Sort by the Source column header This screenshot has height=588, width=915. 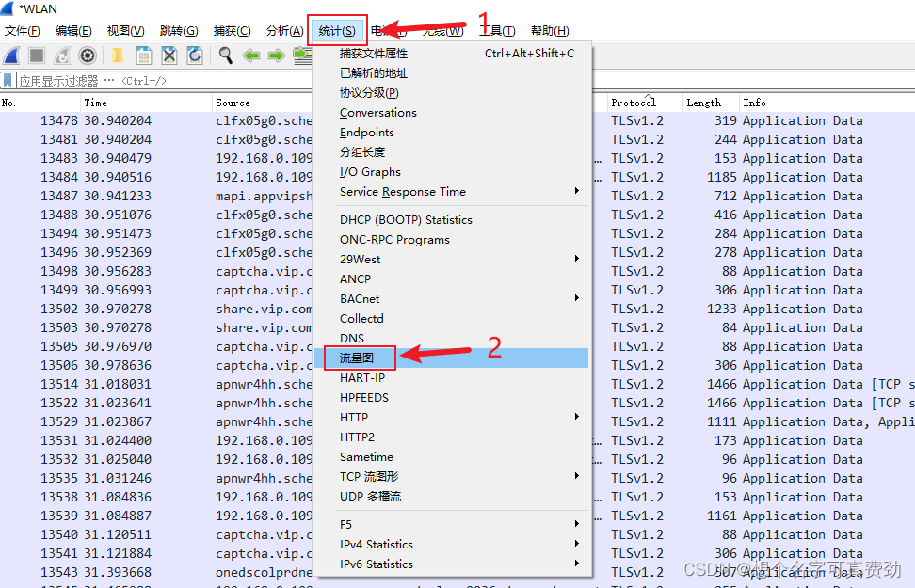(x=263, y=103)
